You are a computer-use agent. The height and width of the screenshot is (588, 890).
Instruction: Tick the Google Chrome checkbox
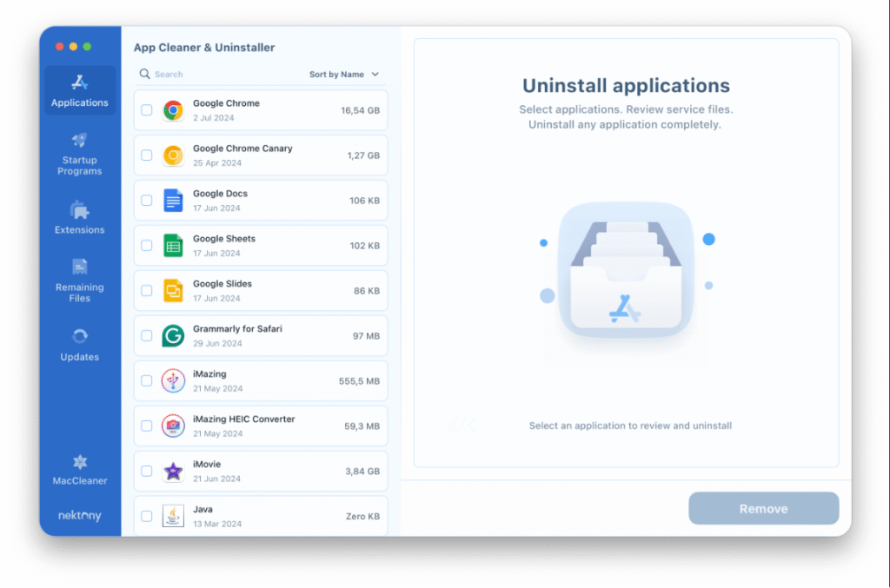(146, 110)
